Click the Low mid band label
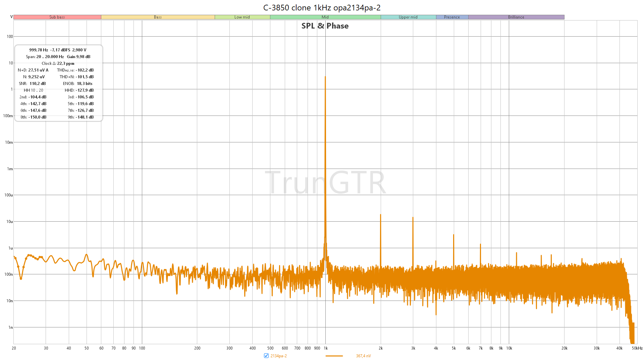Image resolution: width=644 pixels, height=361 pixels. 242,17
